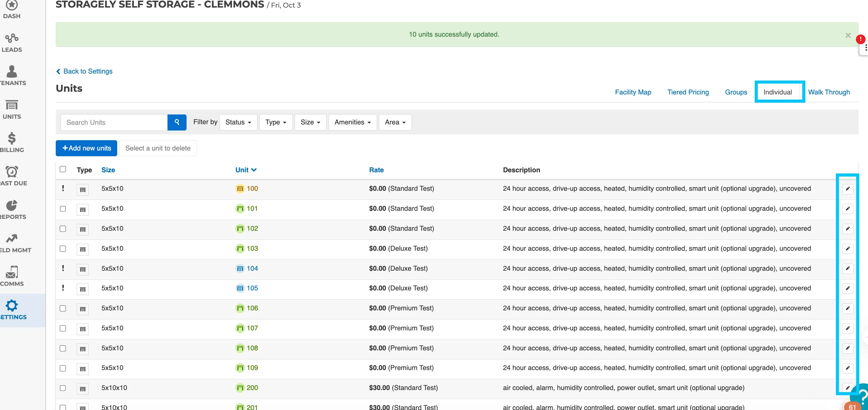868x410 pixels.
Task: Click pencil icon for unit 109
Action: [x=847, y=368]
